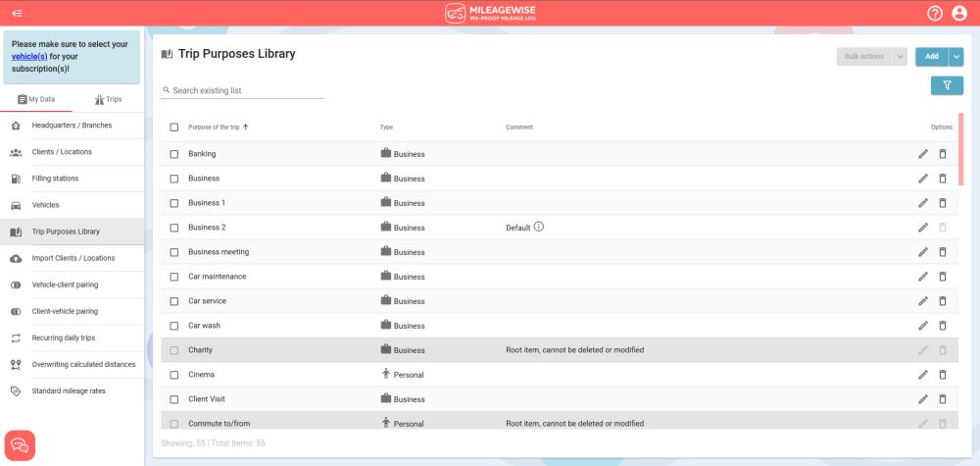Collapse sidebar using the back arrow icon
Screen dimensions: 980x466
(17, 13)
